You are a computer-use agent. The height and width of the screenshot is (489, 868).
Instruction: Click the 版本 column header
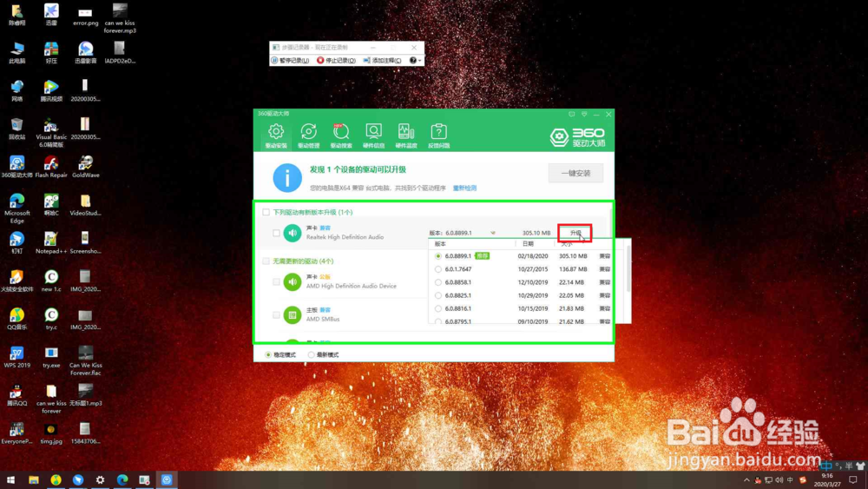point(440,244)
